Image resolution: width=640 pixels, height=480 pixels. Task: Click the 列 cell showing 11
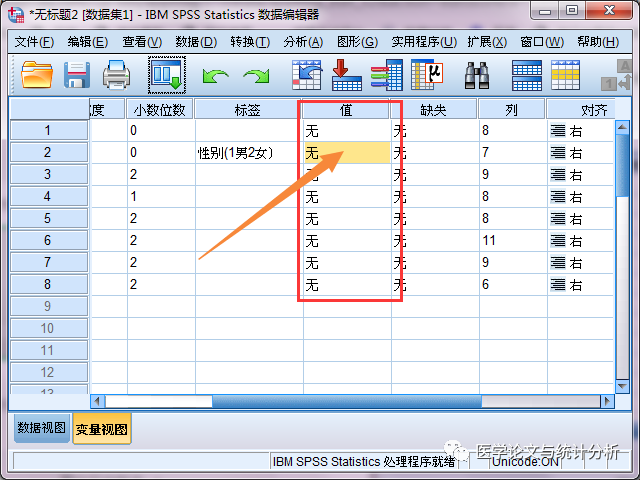click(x=513, y=241)
